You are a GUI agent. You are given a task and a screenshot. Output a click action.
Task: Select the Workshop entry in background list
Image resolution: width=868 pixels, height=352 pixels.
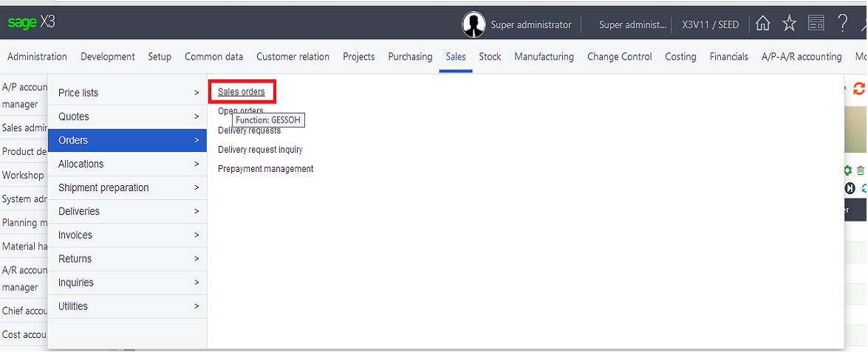tap(24, 175)
